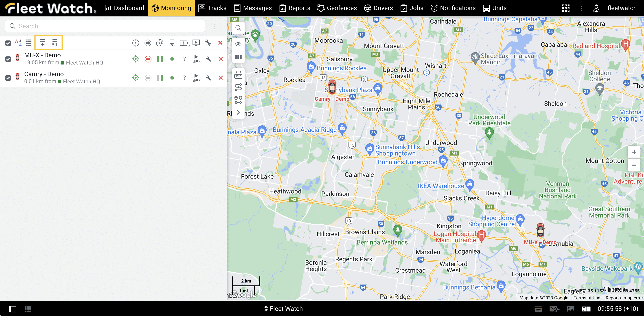
Task: Open the vertical dots menu in top bar
Action: point(581,8)
